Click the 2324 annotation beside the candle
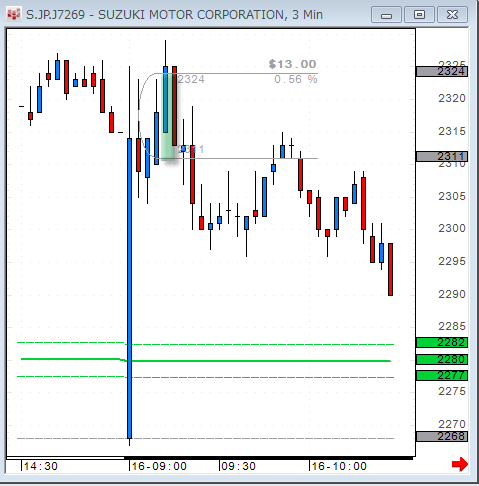The height and width of the screenshot is (486, 479). tap(191, 79)
